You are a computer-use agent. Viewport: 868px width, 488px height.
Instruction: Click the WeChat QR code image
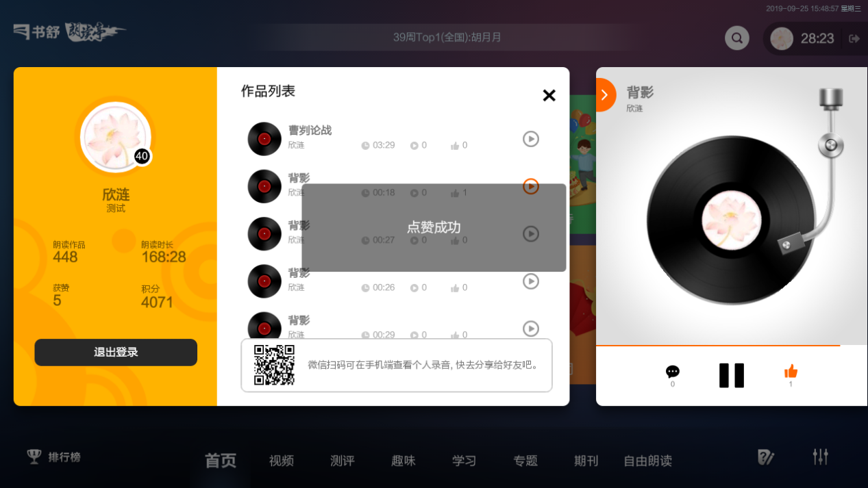click(274, 365)
